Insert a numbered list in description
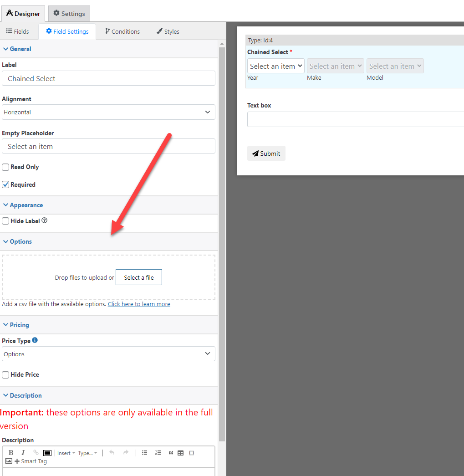464x476 pixels. point(158,453)
